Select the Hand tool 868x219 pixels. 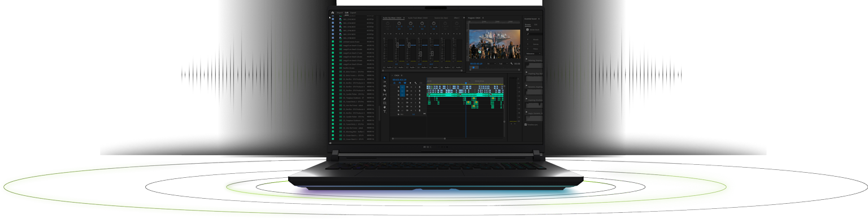[385, 107]
